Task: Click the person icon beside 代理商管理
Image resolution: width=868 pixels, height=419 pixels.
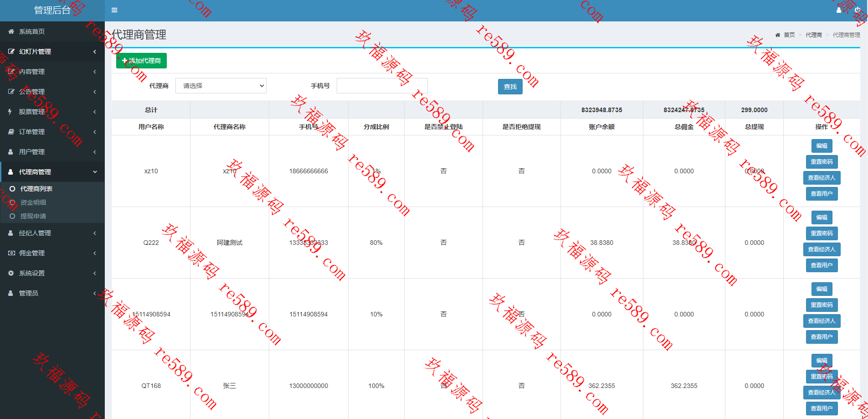Action: [x=10, y=172]
